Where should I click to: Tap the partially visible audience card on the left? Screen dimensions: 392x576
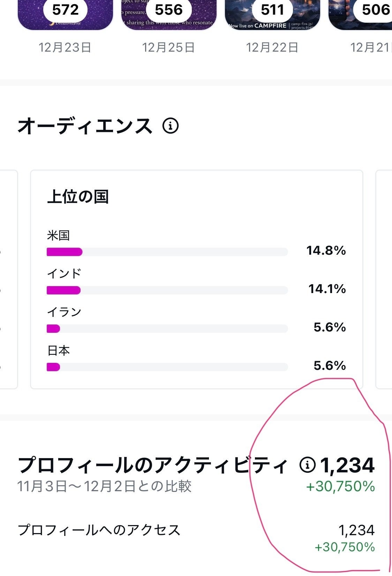[x=8, y=279]
